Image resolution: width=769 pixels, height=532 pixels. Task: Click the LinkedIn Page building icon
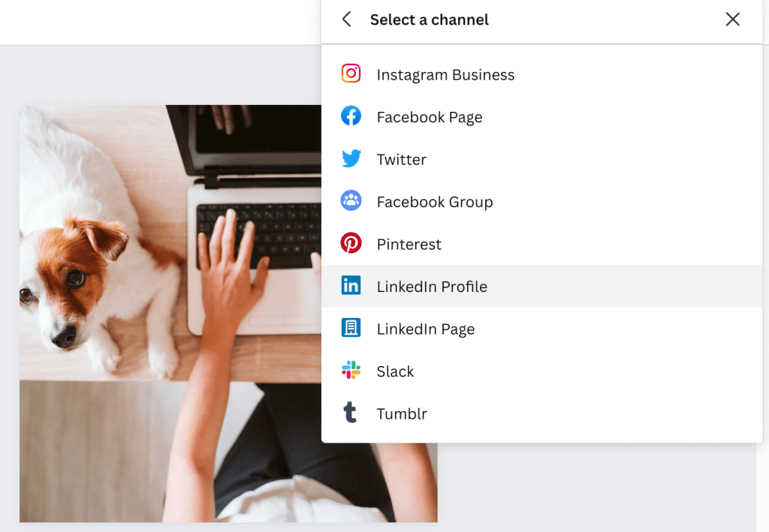click(x=351, y=329)
